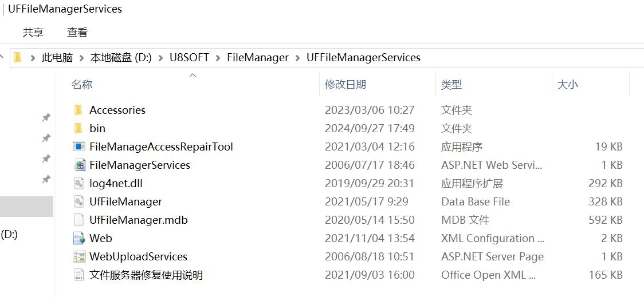Click the topmost quick access pin icon
Screen dimensions: 644x297
pyautogui.click(x=46, y=117)
